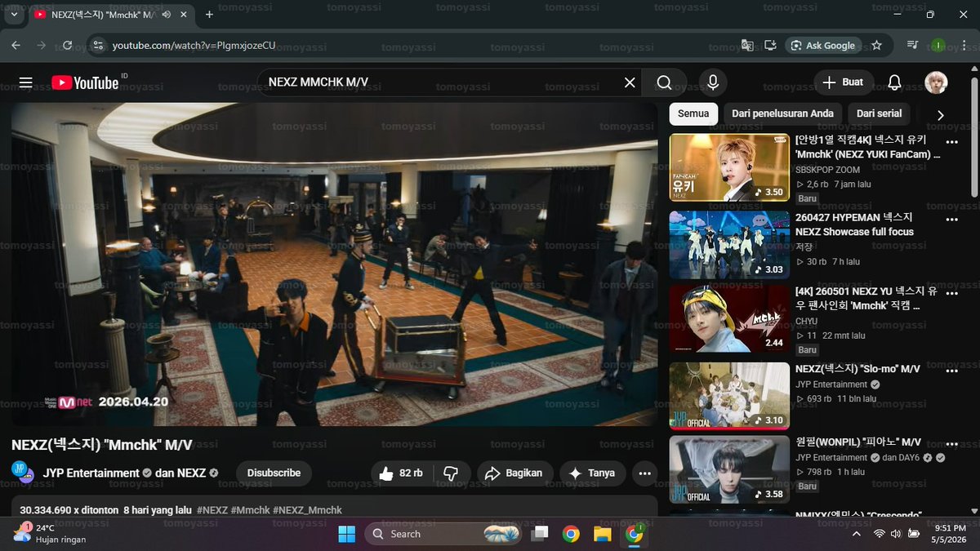
Task: Open the YouTube guide hamburger menu
Action: pyautogui.click(x=26, y=82)
